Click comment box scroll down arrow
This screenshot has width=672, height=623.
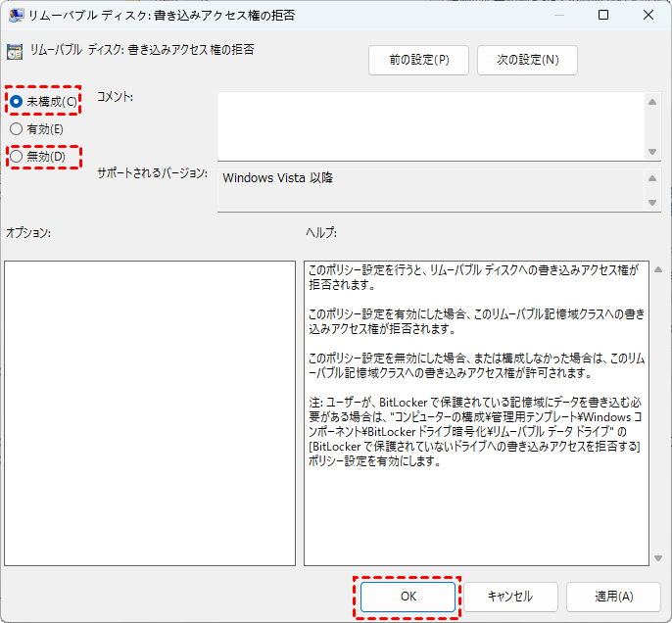click(x=653, y=151)
